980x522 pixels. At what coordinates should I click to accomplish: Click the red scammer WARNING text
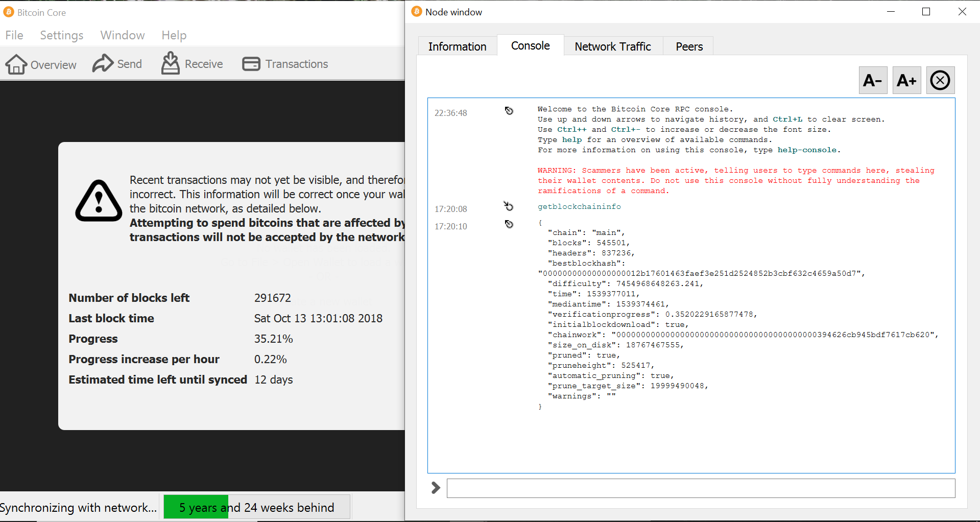(736, 180)
